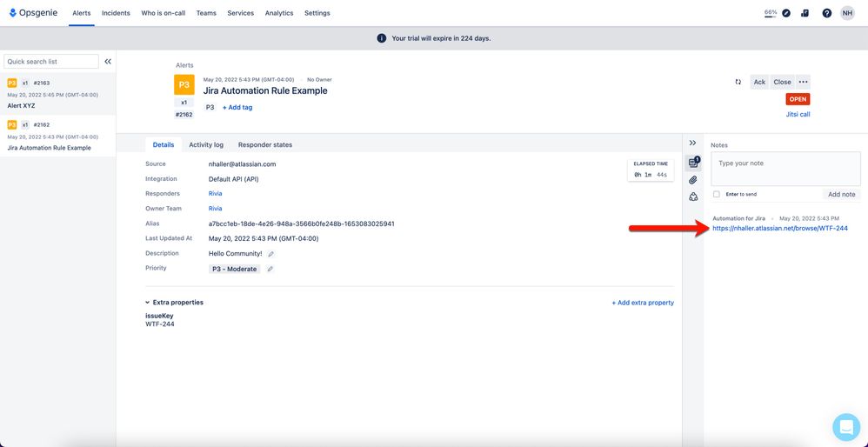Open the what's new icon in the top bar
This screenshot has height=447, width=868.
pos(805,13)
